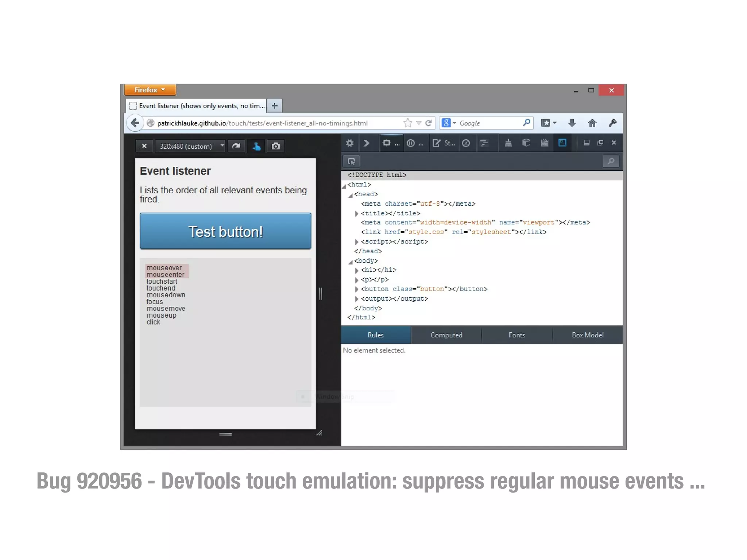747x560 pixels.
Task: Open the Scratchpad notepad icon
Action: coord(545,143)
